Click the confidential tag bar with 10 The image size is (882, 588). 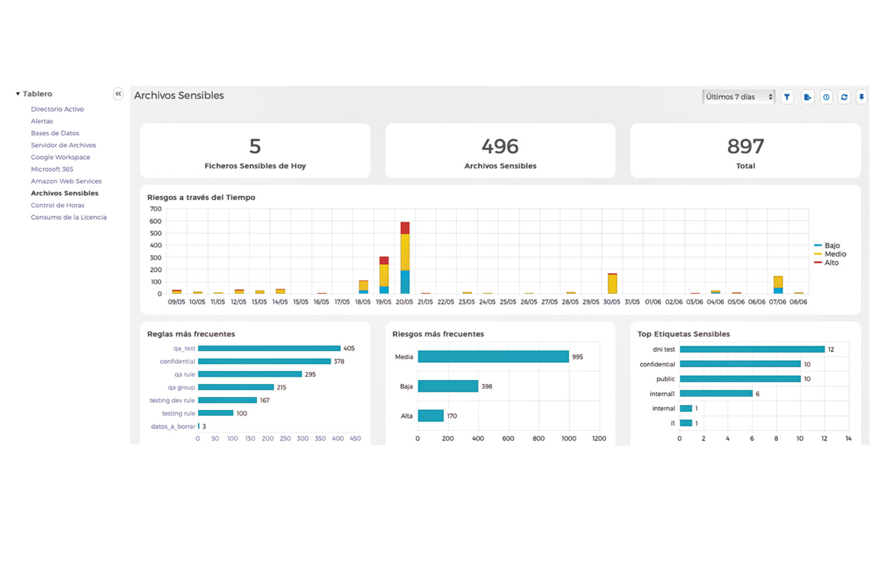tap(740, 364)
